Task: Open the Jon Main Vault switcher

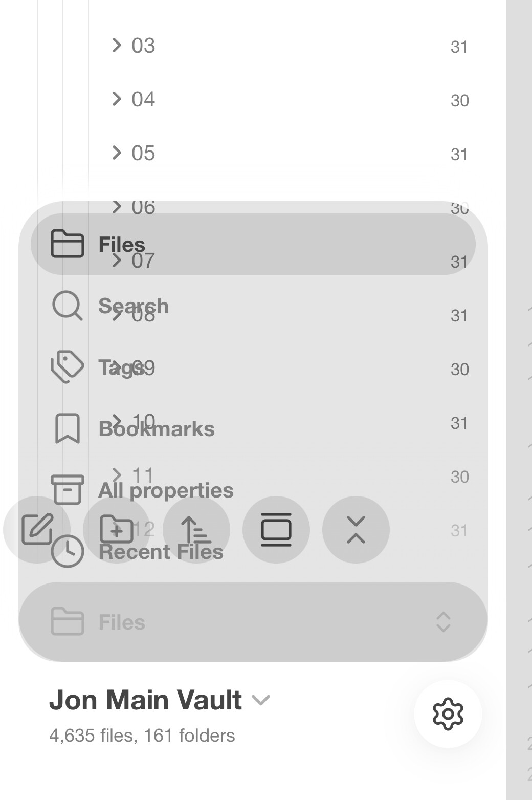Action: (160, 700)
